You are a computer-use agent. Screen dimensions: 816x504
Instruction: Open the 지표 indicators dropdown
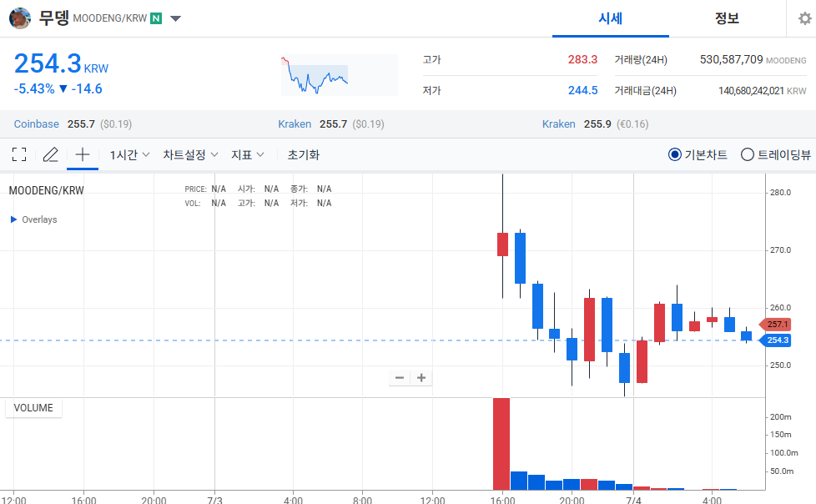tap(248, 154)
